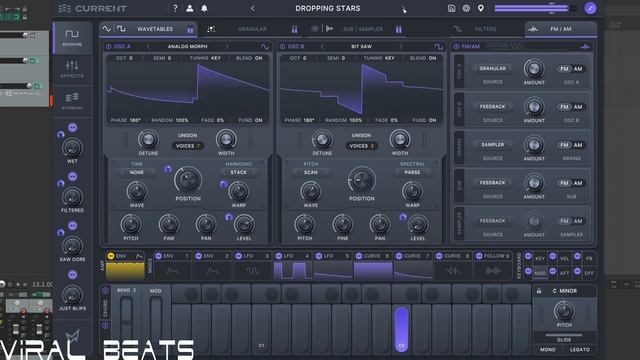Click the LFO 4 modulator icon
The height and width of the screenshot is (360, 640).
coord(279,256)
